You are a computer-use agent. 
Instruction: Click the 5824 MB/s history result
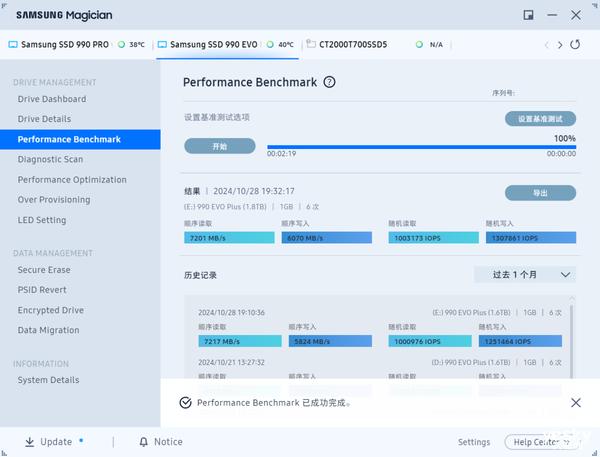click(x=330, y=341)
